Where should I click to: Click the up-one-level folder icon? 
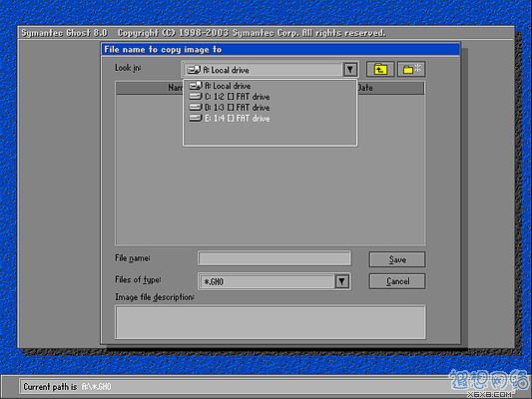[x=380, y=70]
